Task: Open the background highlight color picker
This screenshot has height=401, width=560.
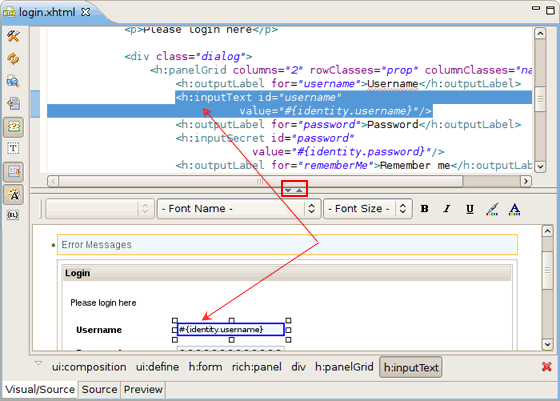Action: pyautogui.click(x=492, y=209)
